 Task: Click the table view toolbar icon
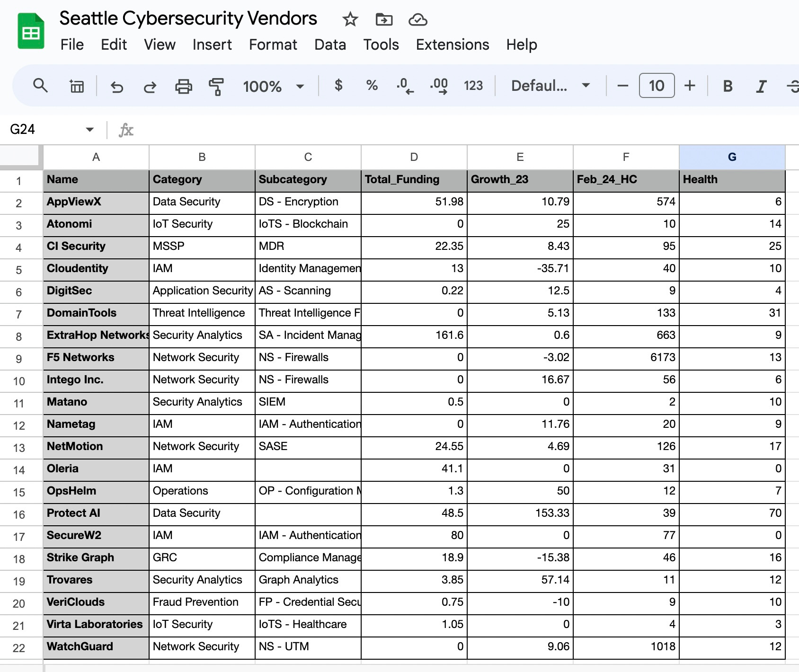[77, 86]
